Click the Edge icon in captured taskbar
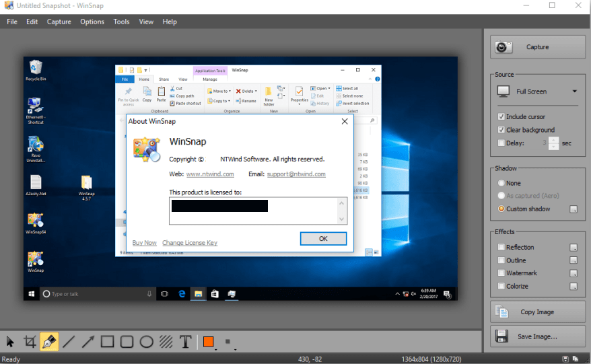Image resolution: width=591 pixels, height=364 pixels. 182,294
